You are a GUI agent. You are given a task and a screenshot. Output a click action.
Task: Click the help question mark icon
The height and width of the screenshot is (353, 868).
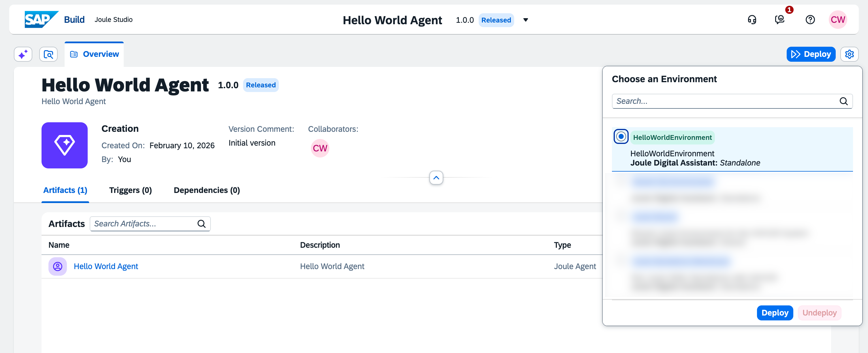click(x=810, y=20)
